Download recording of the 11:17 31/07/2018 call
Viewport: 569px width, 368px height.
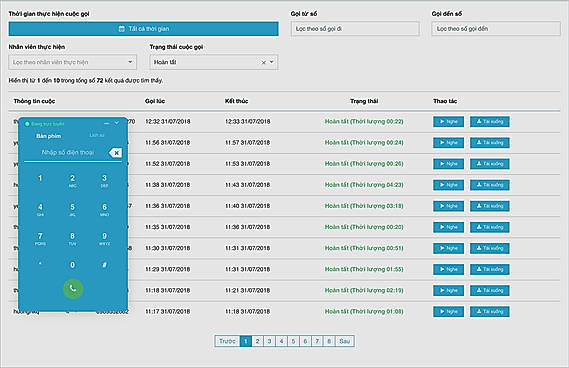[490, 311]
